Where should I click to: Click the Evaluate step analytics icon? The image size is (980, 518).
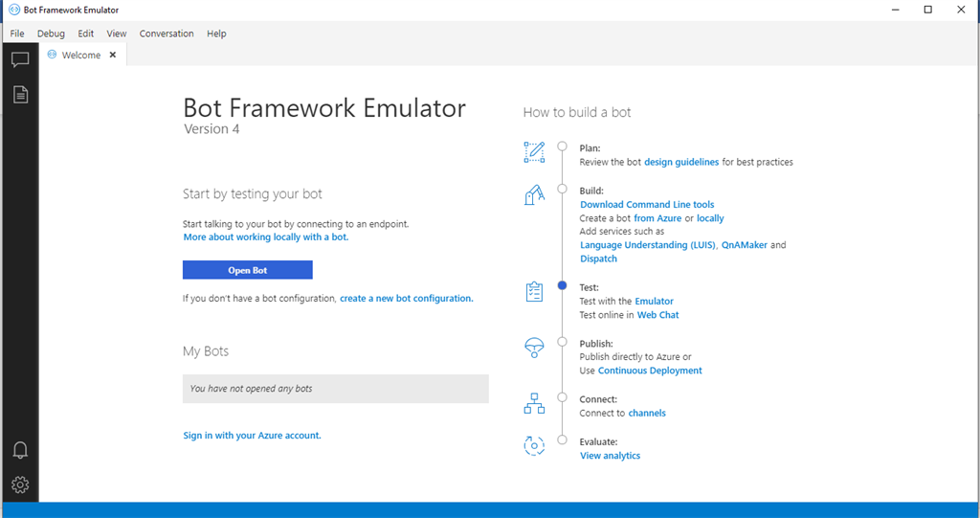(x=534, y=445)
